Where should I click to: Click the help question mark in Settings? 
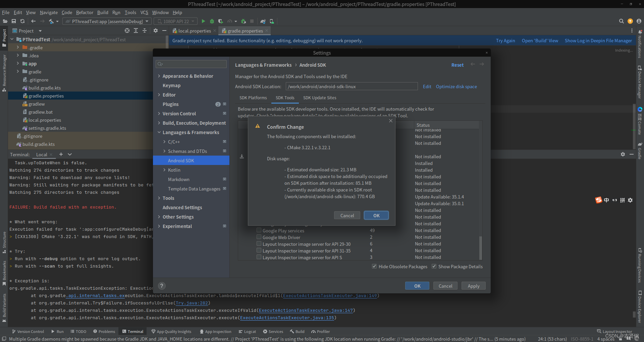click(x=162, y=286)
